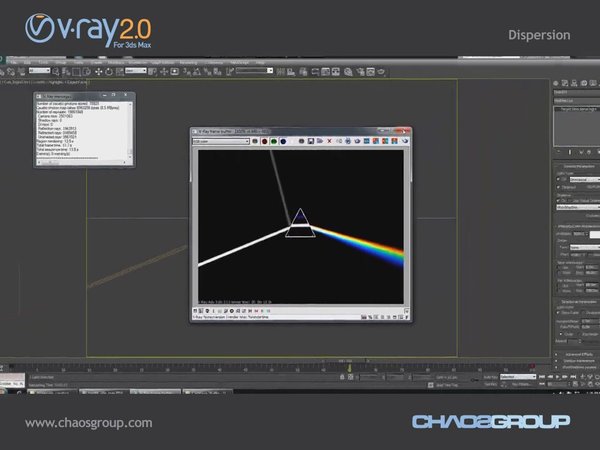Click the light color swatch
The width and height of the screenshot is (600, 450).
[595, 234]
